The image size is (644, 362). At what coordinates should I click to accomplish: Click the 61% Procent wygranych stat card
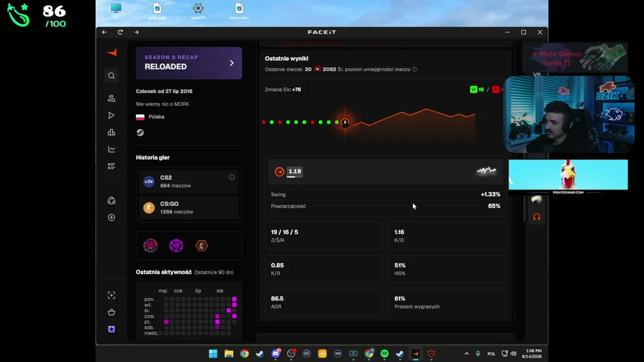(447, 302)
